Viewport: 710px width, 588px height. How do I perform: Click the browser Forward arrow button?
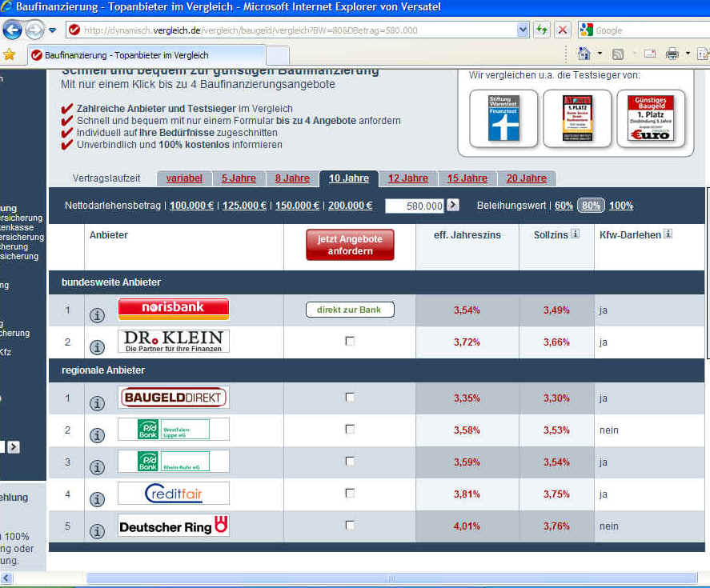tap(34, 30)
